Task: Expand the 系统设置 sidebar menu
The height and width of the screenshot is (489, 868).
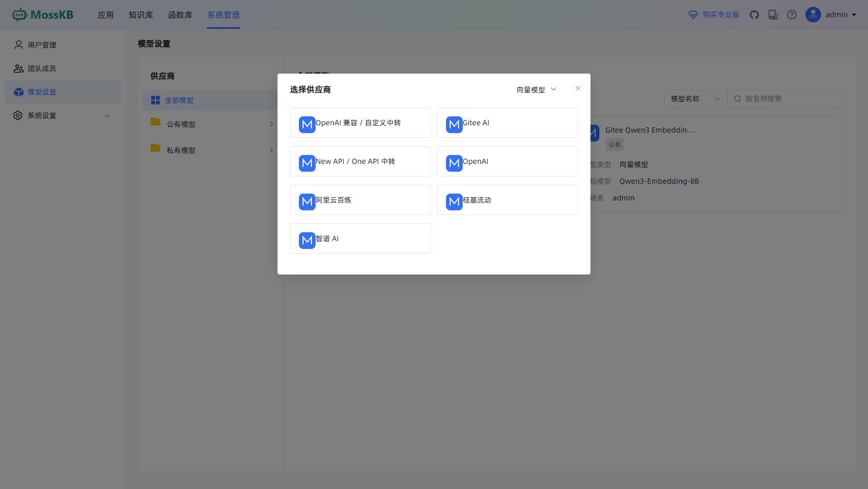Action: 63,115
